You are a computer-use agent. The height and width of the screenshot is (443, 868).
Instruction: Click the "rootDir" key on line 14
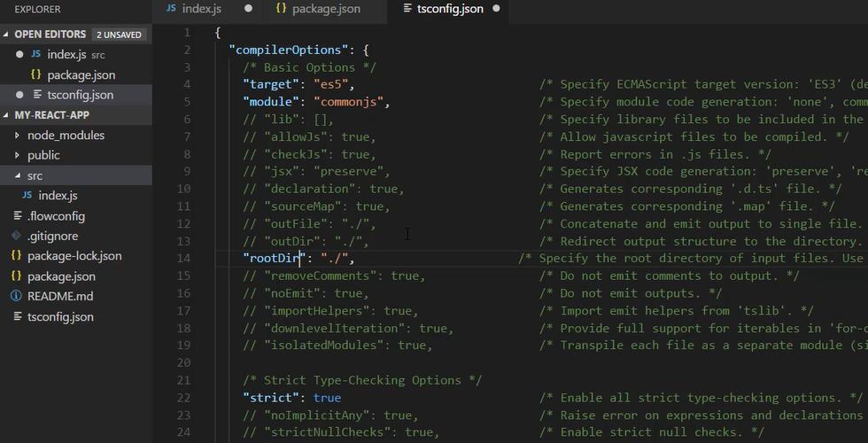tap(275, 258)
